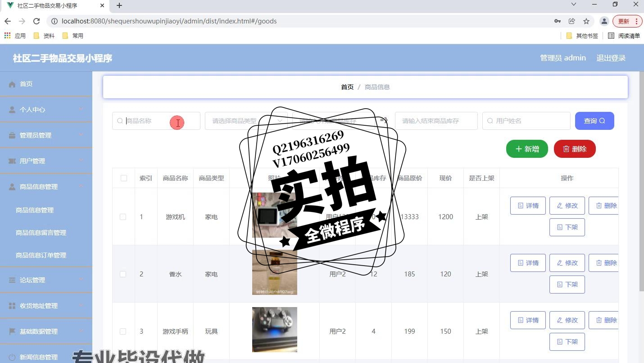This screenshot has width=644, height=363.
Task: Focus the 商品名称 search field
Action: (x=156, y=121)
